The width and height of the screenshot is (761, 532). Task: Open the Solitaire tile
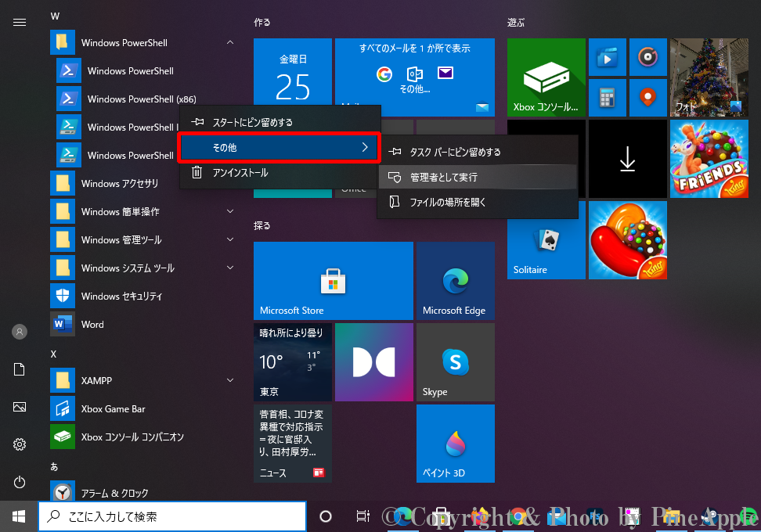coord(546,240)
